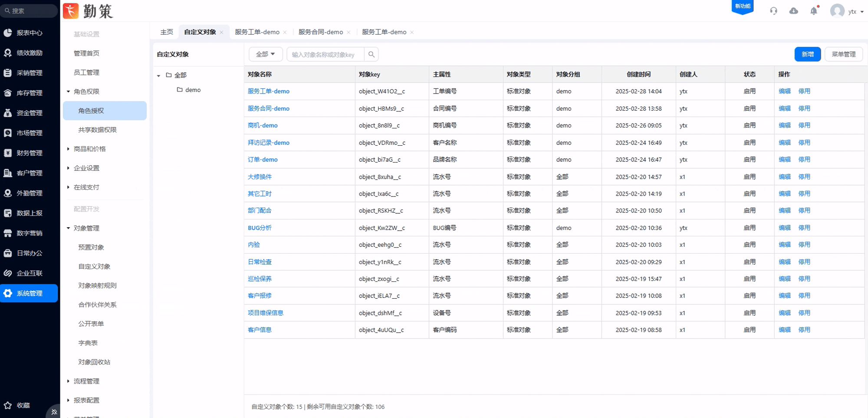Screen dimensions: 868x418
Task: Close the first 服务工单-demo tab
Action: click(285, 32)
